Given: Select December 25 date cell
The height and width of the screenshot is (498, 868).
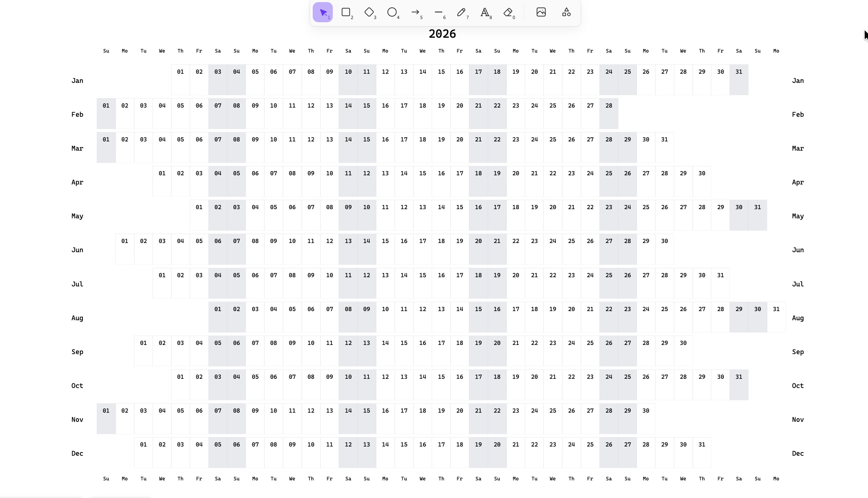Looking at the screenshot, I should [x=590, y=452].
